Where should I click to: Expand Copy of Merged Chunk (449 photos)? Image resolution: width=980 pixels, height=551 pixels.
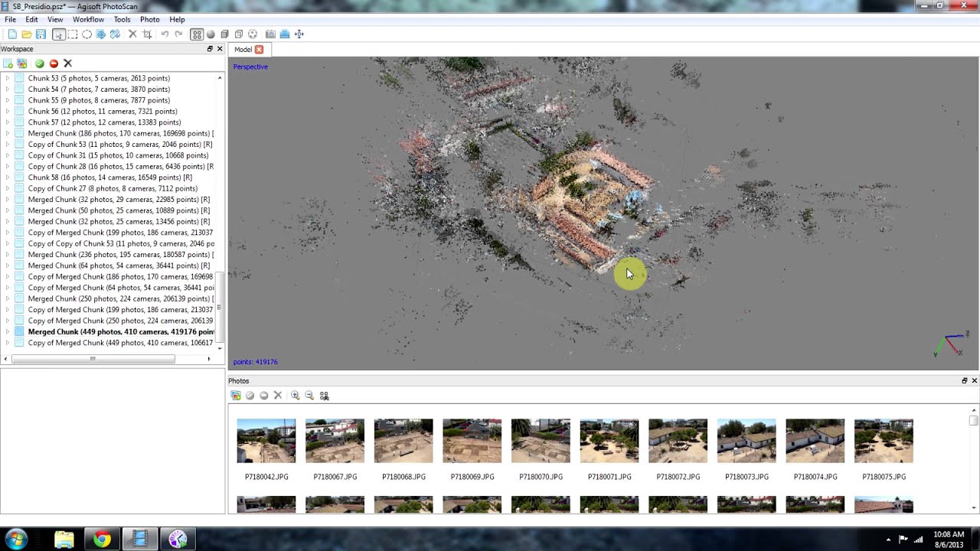pyautogui.click(x=8, y=343)
